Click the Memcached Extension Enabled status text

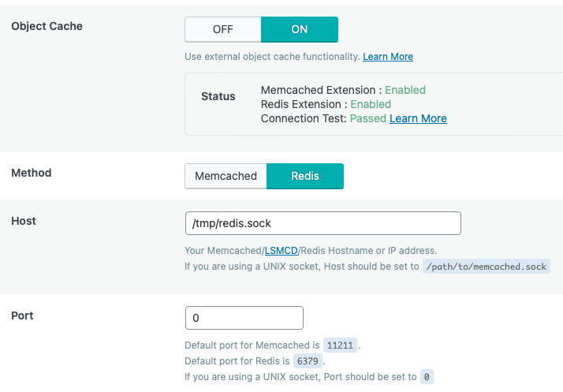(x=343, y=90)
